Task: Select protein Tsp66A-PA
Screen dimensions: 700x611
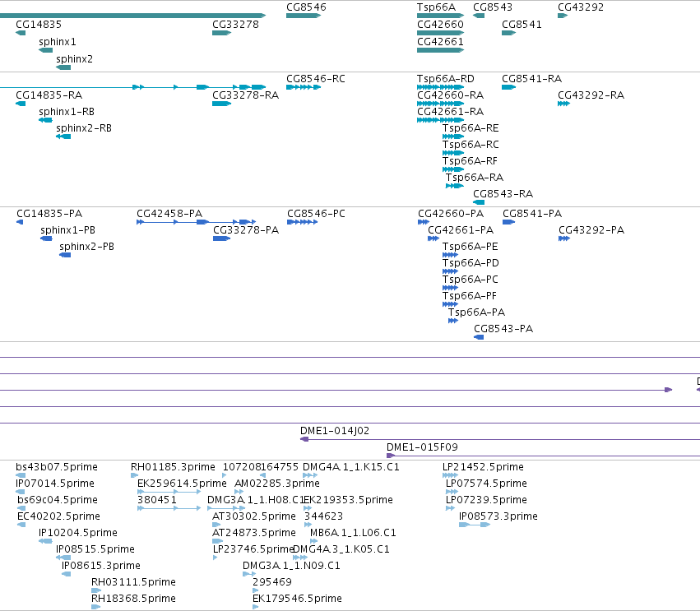Action: pos(453,321)
